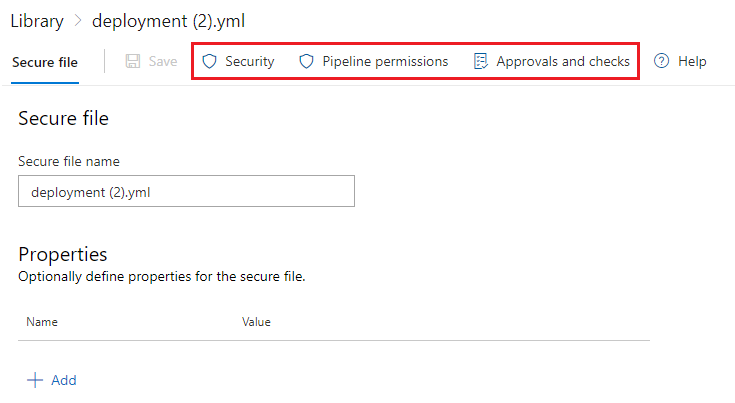Click the deployment (2).yml breadcrumb title
735x403 pixels.
[168, 21]
